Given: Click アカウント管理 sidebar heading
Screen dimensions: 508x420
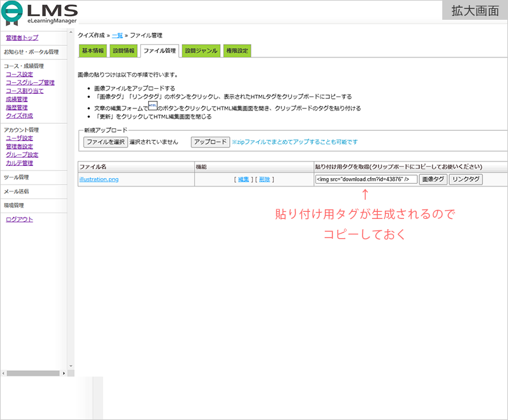Looking at the screenshot, I should pyautogui.click(x=21, y=130).
